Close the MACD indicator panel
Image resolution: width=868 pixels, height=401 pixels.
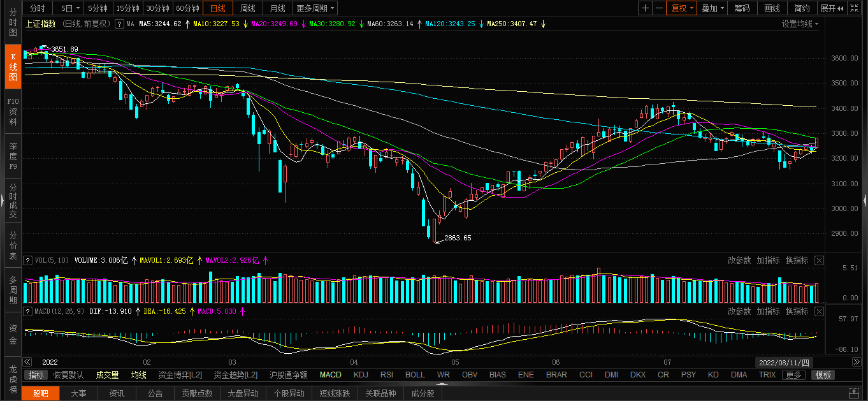pos(820,311)
